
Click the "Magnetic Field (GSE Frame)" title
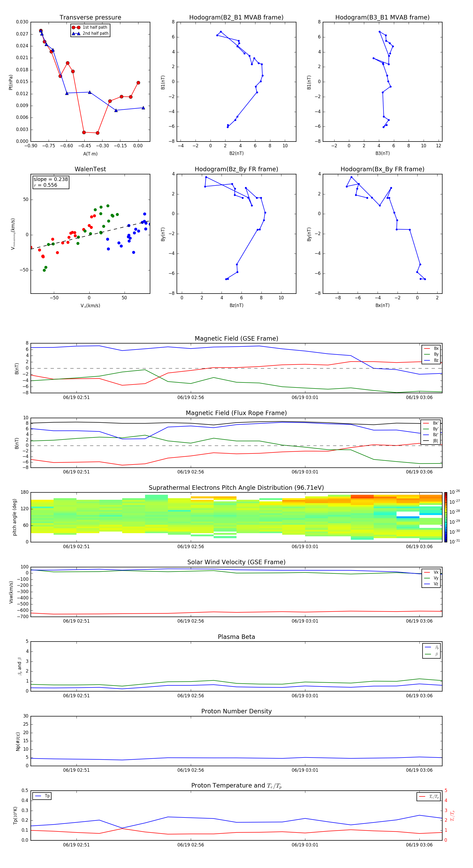tap(236, 339)
